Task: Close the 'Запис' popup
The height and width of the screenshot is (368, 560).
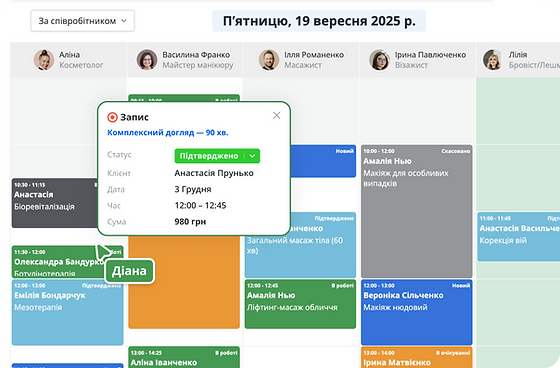Action: tap(276, 115)
